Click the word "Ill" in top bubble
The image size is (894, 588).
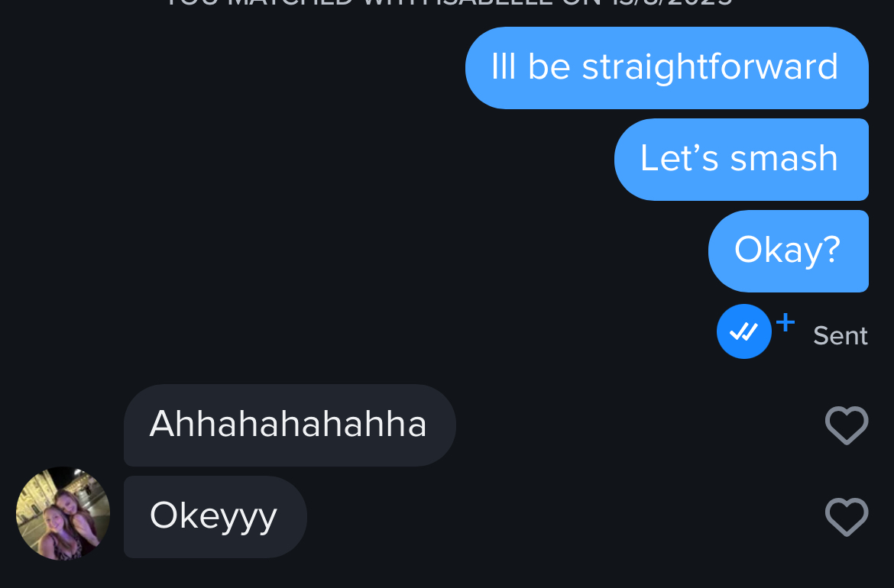tap(504, 66)
